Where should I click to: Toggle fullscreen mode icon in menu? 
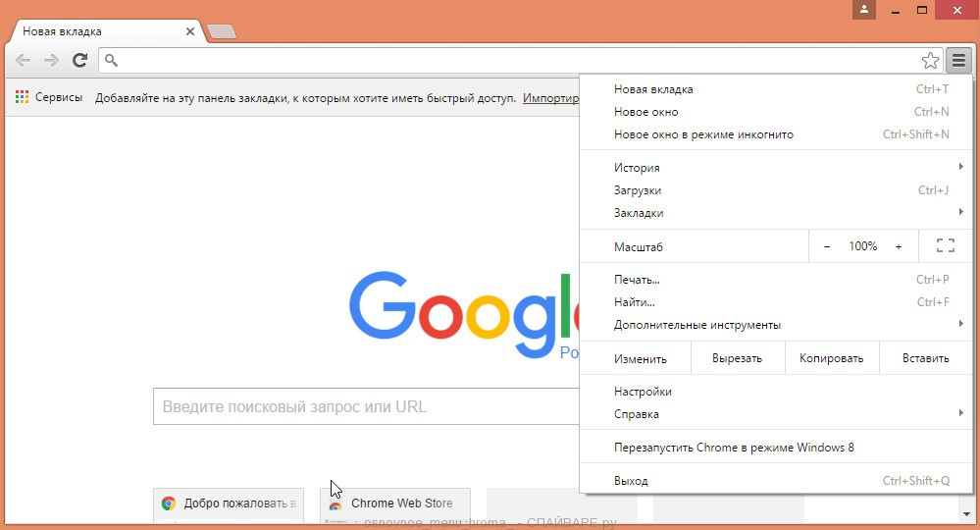945,246
